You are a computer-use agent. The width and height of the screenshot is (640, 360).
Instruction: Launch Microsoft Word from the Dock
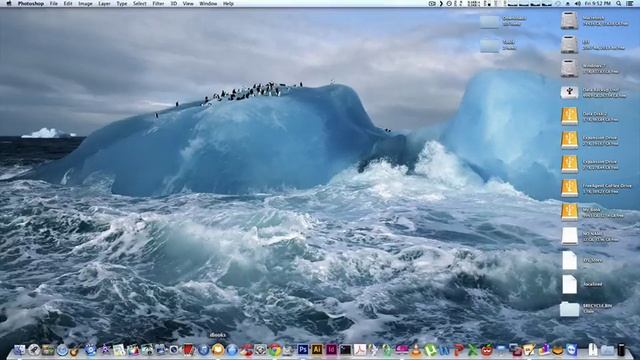pos(444,350)
